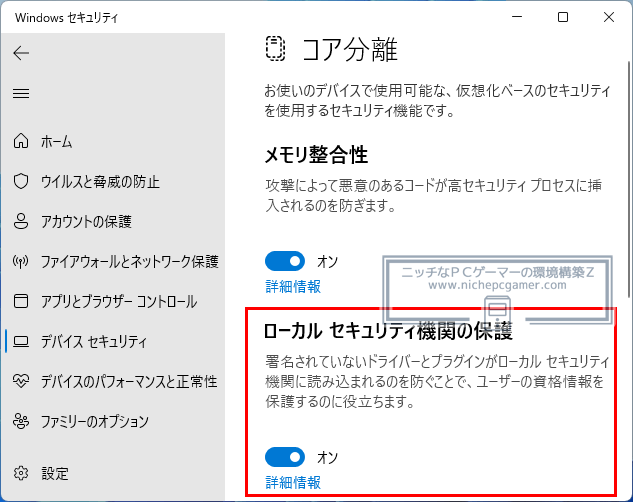Open 詳細情報 link under メモリ整合性
Image resolution: width=633 pixels, height=502 pixels.
pos(293,287)
